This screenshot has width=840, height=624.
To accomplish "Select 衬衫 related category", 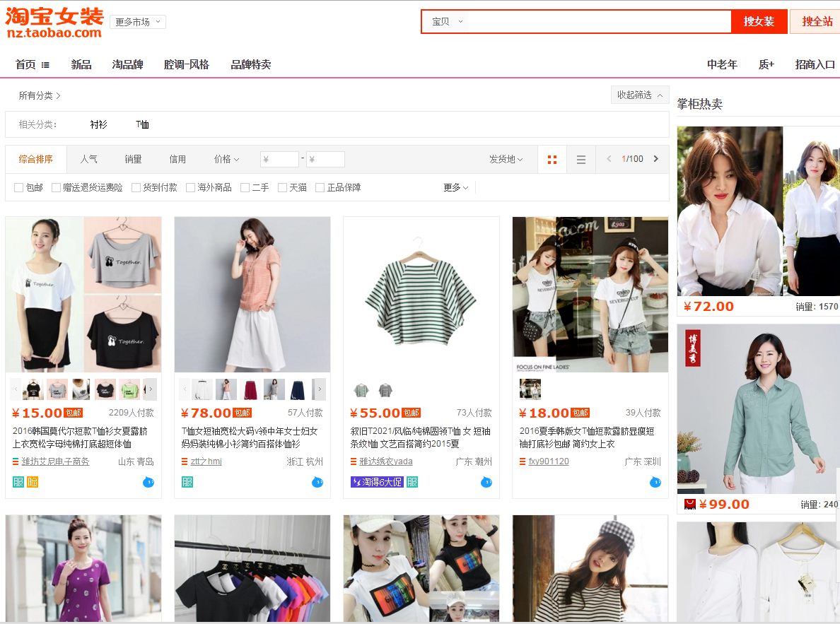I will tap(98, 125).
